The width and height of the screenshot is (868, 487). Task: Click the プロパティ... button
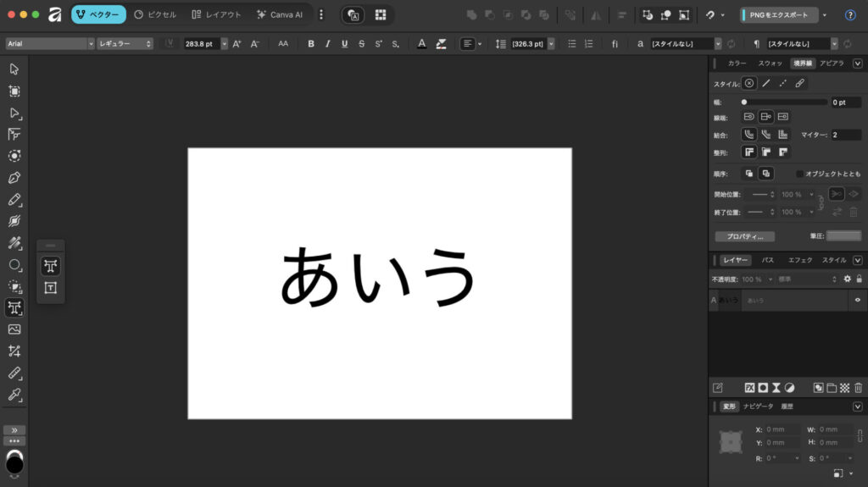744,236
